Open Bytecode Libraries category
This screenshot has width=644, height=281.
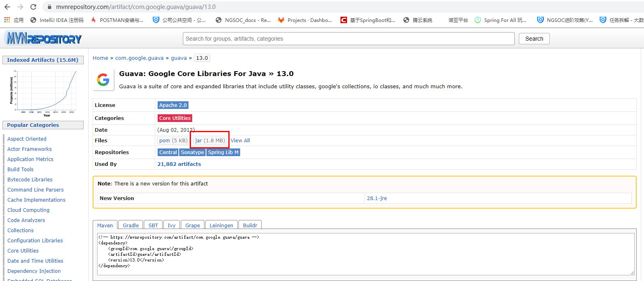[30, 179]
